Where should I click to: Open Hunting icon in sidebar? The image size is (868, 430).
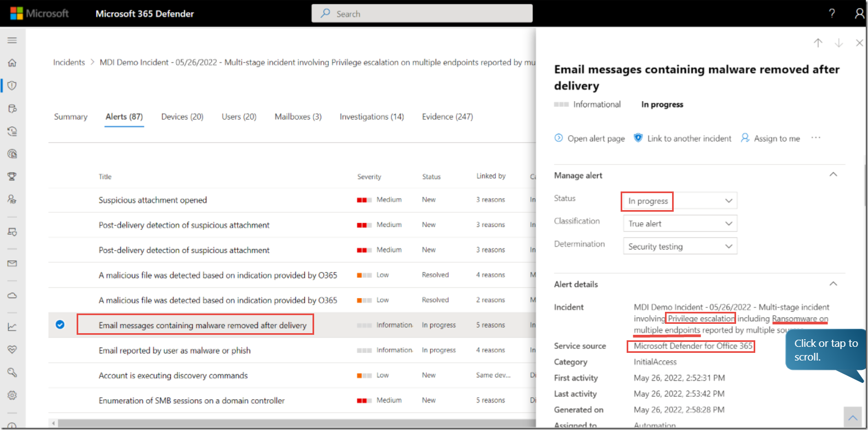click(x=12, y=108)
